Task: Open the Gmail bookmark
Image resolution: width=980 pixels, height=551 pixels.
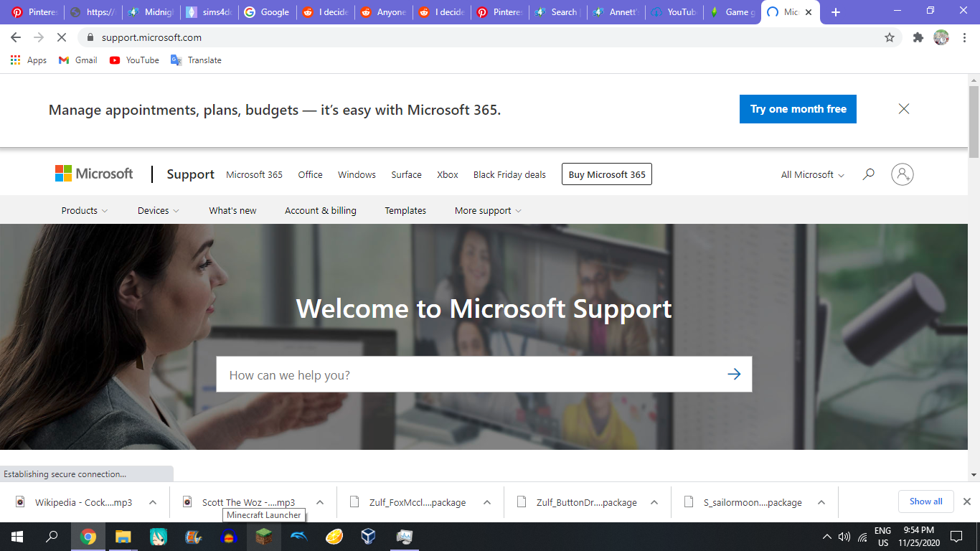Action: click(77, 60)
